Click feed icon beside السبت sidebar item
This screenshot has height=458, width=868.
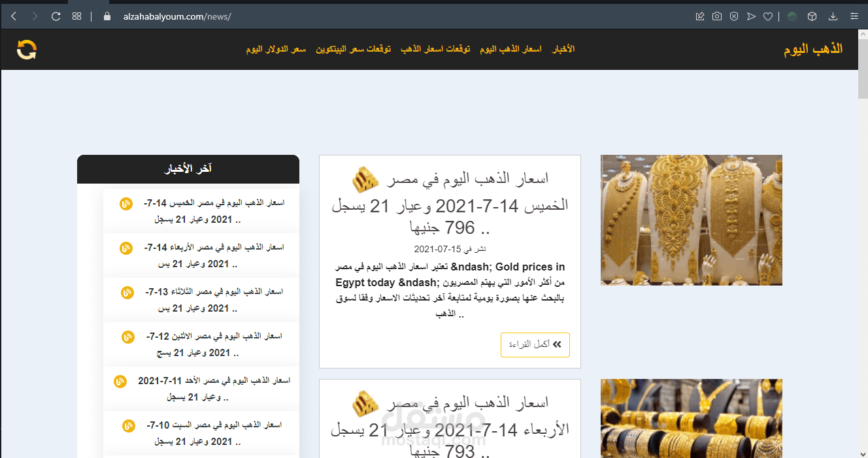pos(129,426)
